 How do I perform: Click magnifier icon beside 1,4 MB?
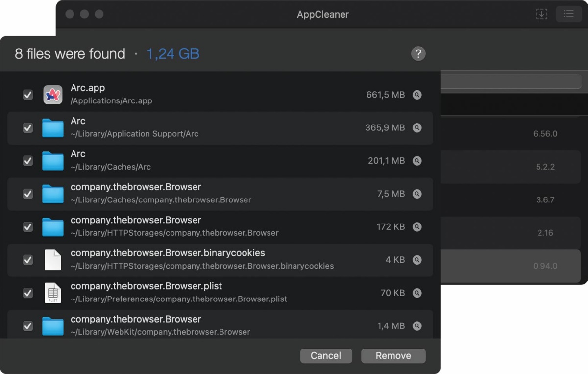[417, 326]
